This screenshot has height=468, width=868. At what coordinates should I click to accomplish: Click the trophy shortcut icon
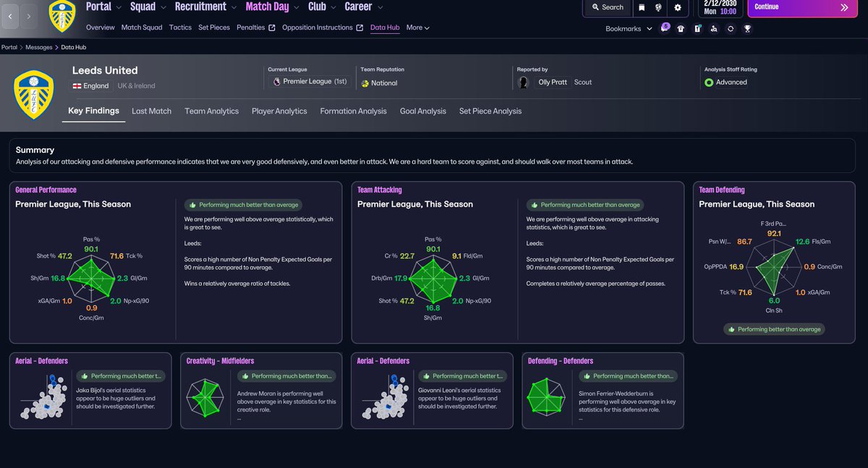[x=747, y=29]
